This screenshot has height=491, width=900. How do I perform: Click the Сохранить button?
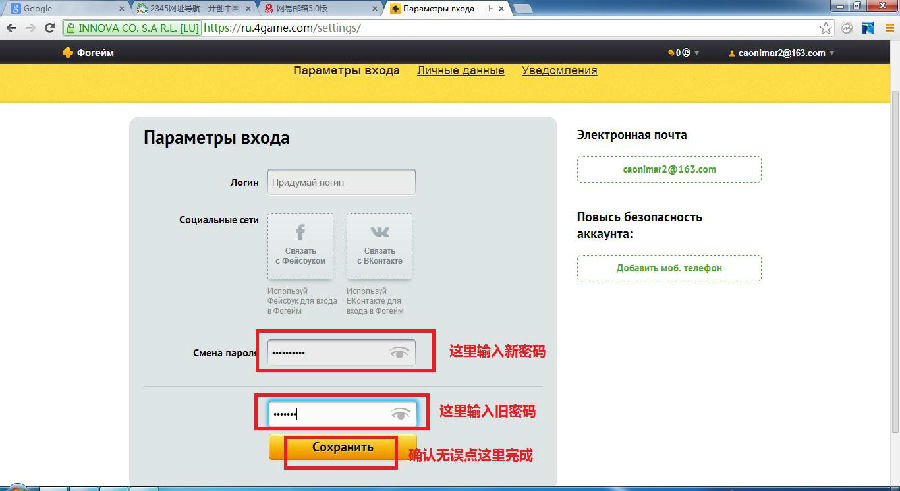(x=342, y=447)
